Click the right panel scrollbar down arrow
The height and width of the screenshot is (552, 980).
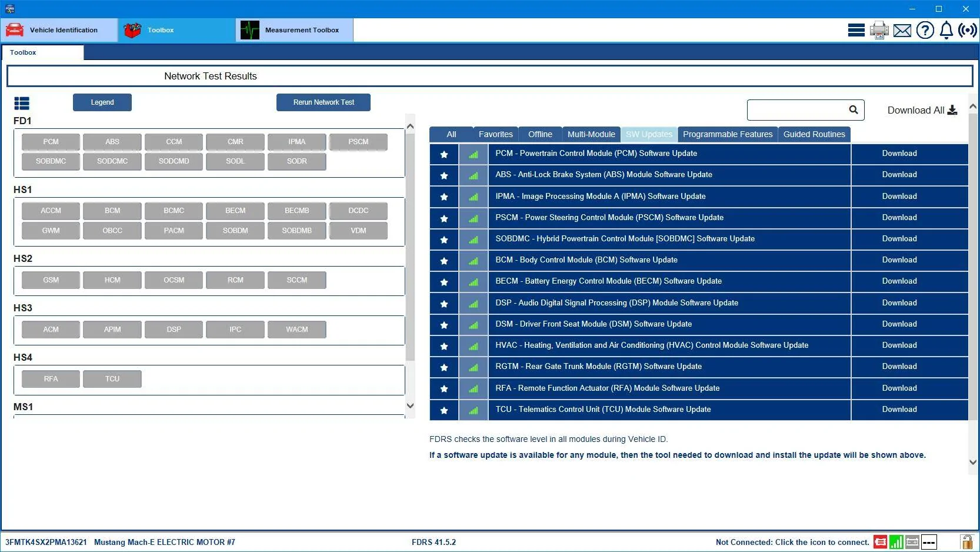[973, 462]
